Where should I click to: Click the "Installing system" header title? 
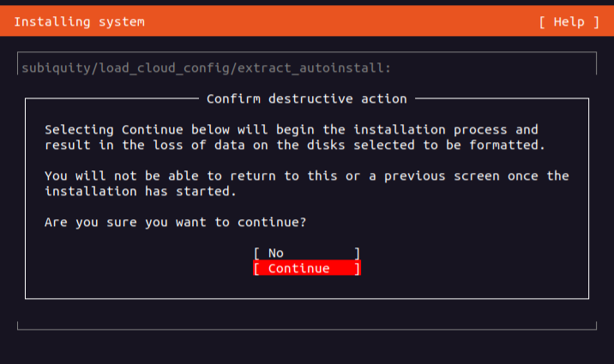[79, 21]
